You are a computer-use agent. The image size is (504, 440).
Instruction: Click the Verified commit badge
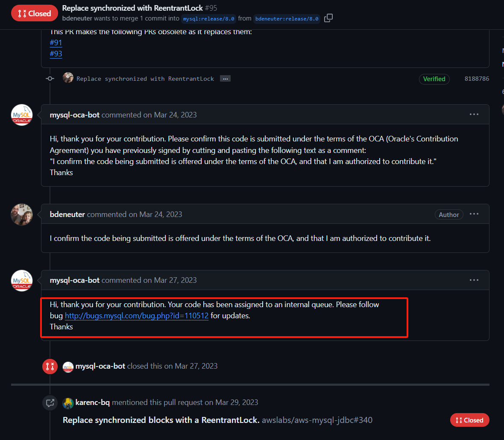[434, 79]
